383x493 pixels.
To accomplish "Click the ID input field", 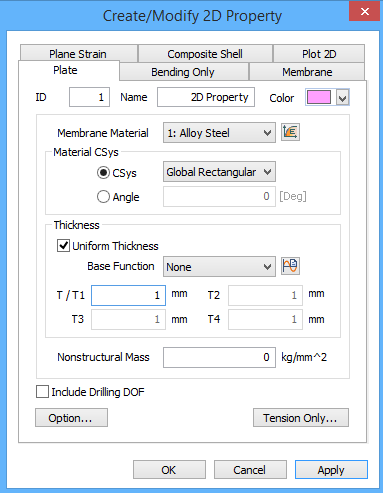I will (89, 97).
